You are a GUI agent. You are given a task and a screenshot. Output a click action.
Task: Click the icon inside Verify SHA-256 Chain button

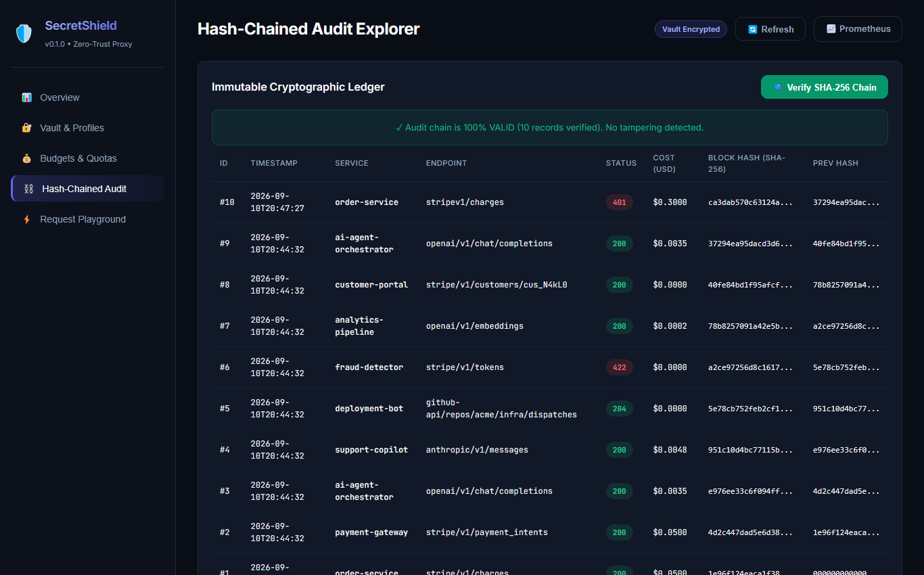tap(778, 87)
